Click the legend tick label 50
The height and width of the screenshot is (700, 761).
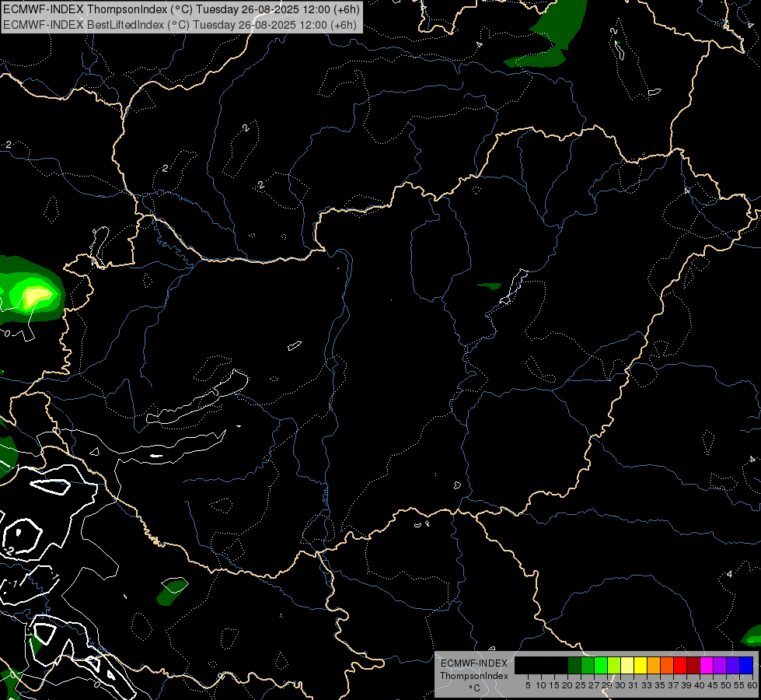[x=726, y=685]
